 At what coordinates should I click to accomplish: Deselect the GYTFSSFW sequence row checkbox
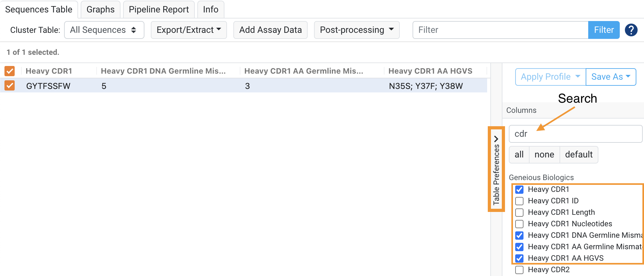click(10, 86)
